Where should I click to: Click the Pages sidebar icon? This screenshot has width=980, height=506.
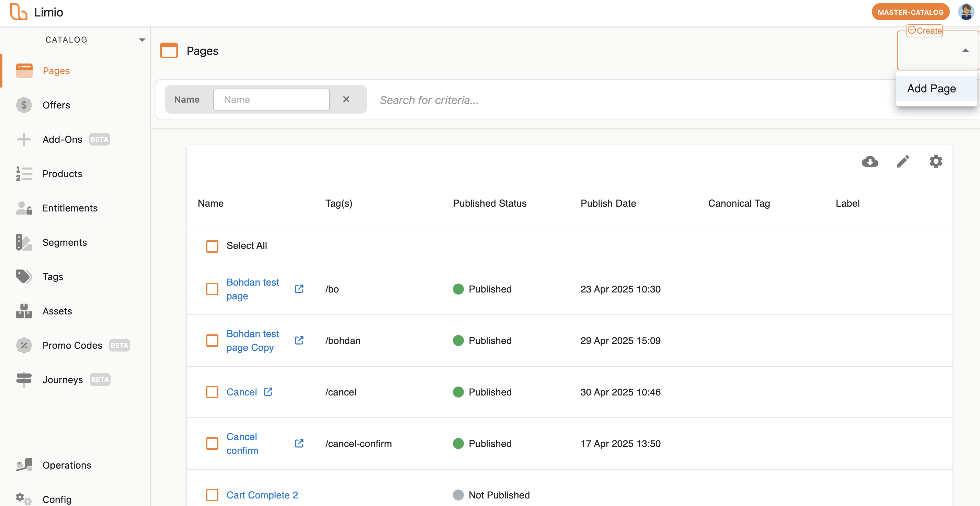tap(24, 71)
